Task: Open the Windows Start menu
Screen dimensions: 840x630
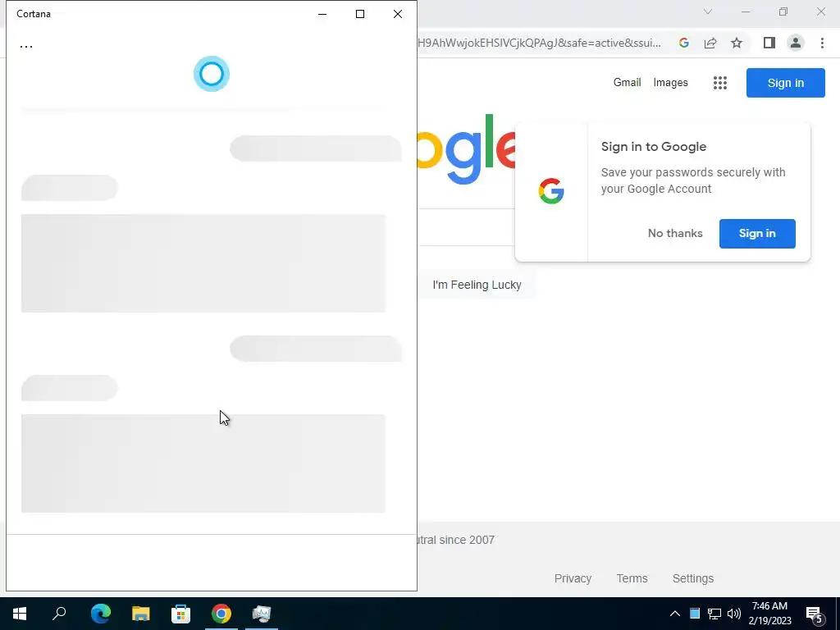Action: (20, 614)
